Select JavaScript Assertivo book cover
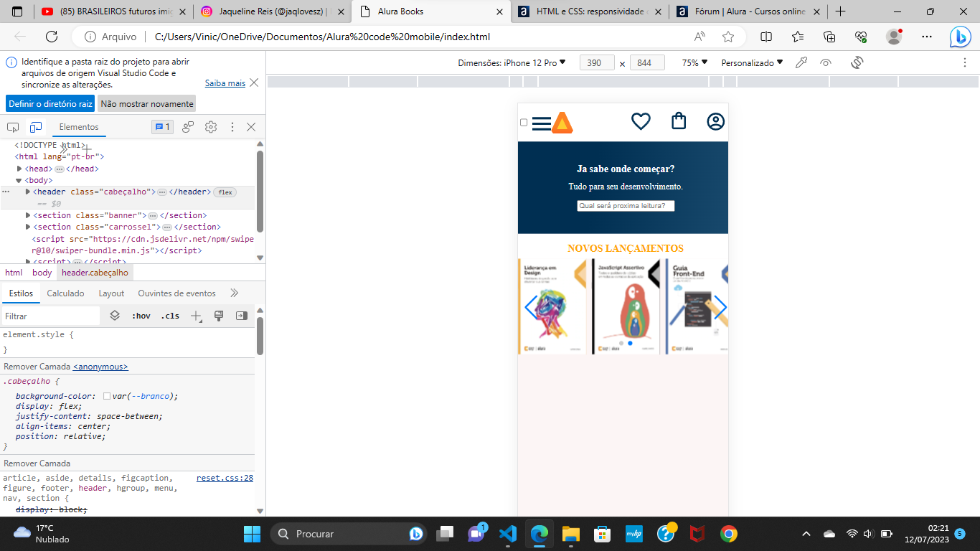The width and height of the screenshot is (980, 551). [626, 307]
